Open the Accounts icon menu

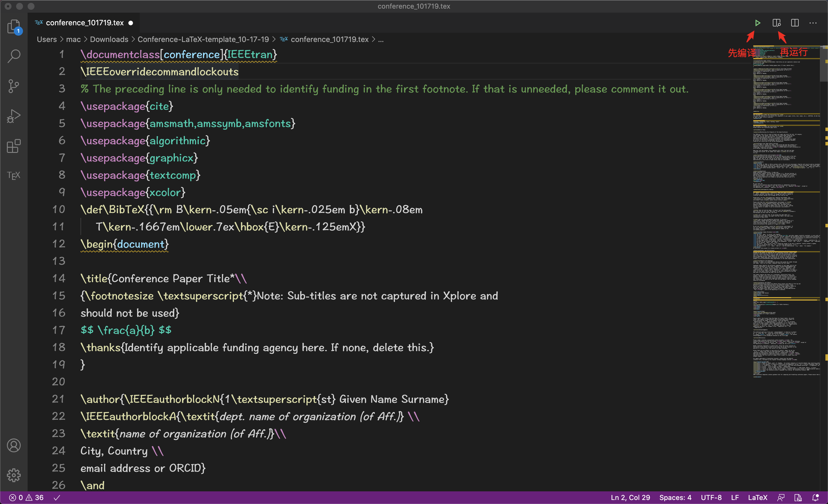14,446
